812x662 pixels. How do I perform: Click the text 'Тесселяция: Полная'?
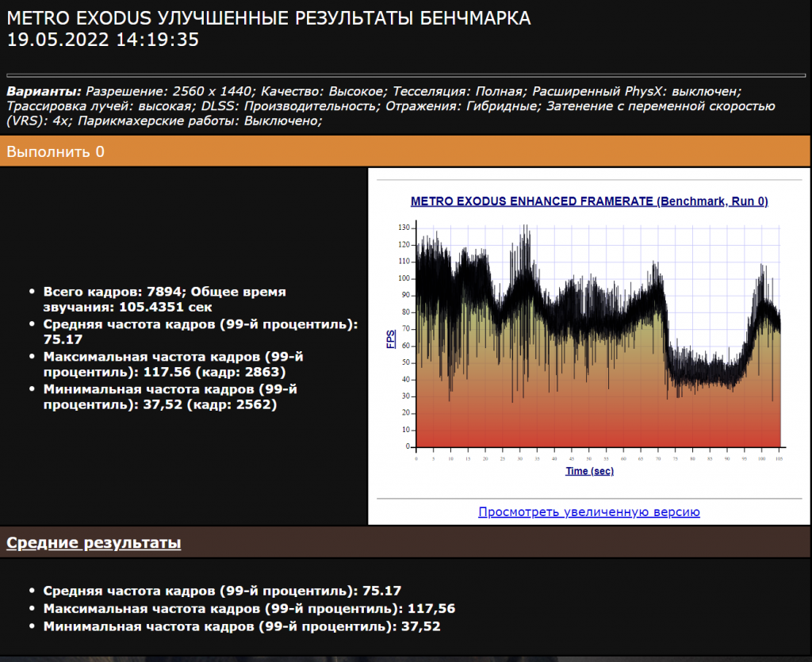point(458,92)
